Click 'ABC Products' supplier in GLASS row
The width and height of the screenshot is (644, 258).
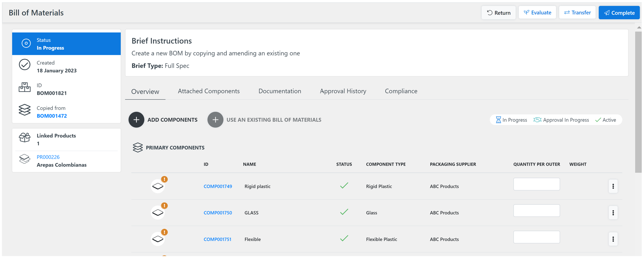tap(444, 213)
